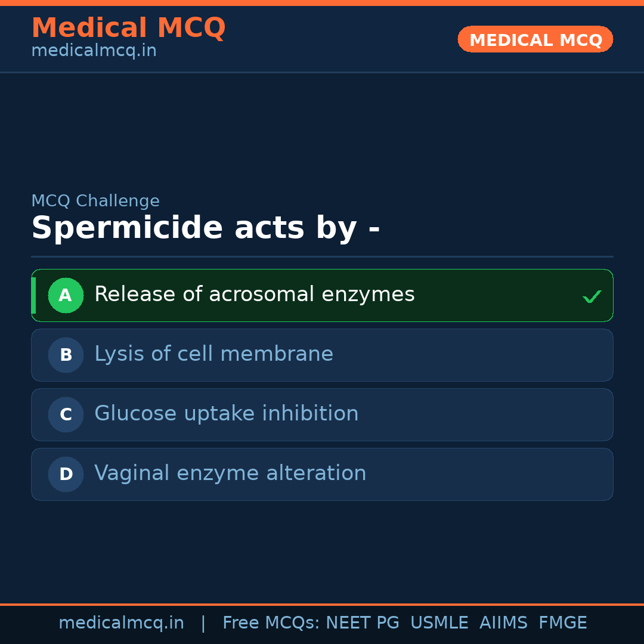The height and width of the screenshot is (644, 644).
Task: Click 'USMLE' in the footer
Action: [x=439, y=623]
